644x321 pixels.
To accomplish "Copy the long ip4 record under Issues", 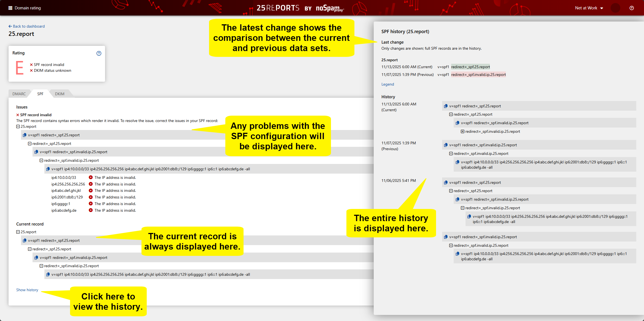I will point(48,169).
